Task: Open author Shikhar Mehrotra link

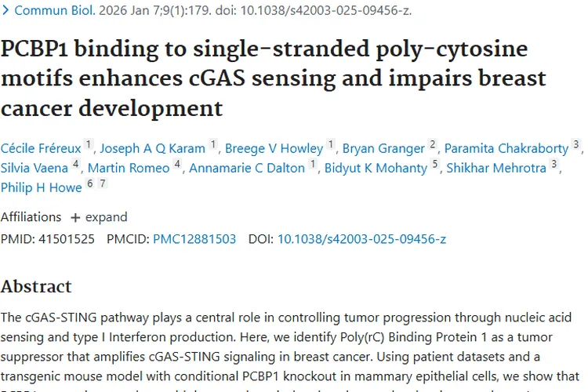Action: point(497,168)
